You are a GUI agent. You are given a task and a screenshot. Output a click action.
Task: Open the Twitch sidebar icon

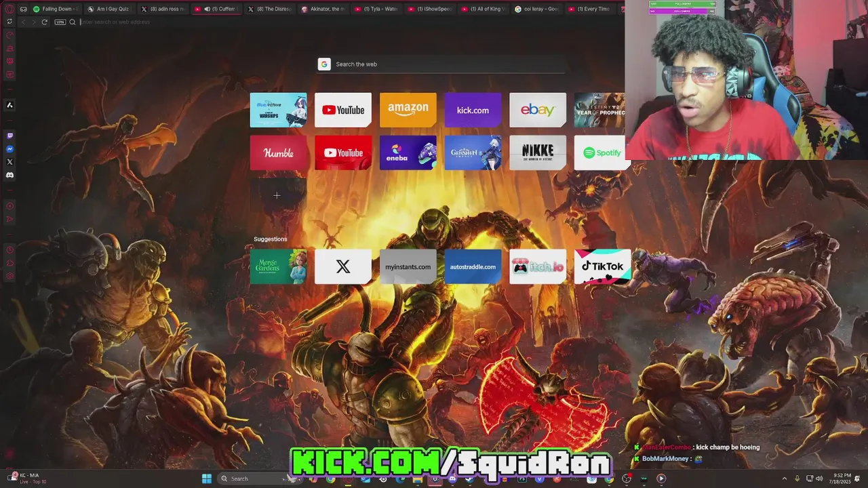pyautogui.click(x=9, y=136)
